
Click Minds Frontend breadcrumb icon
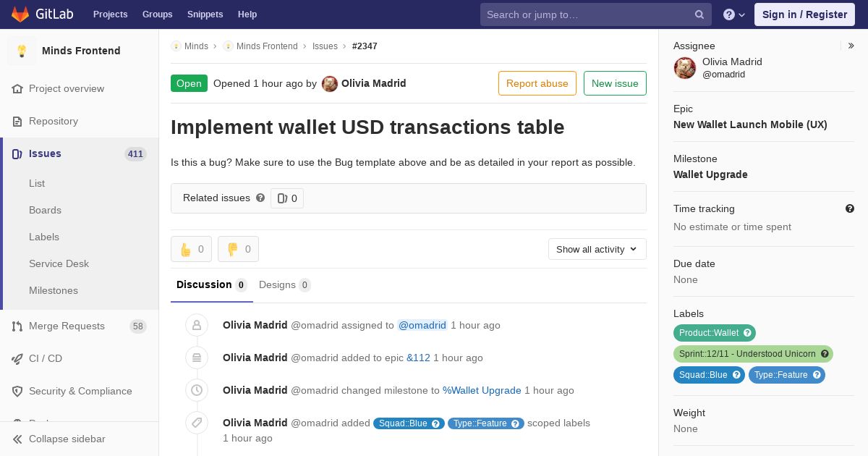point(228,46)
